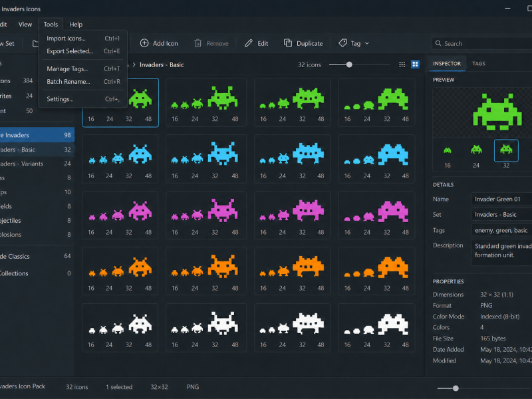Edit the Tags field enemy, green, basic
The width and height of the screenshot is (532, 399).
pos(501,230)
